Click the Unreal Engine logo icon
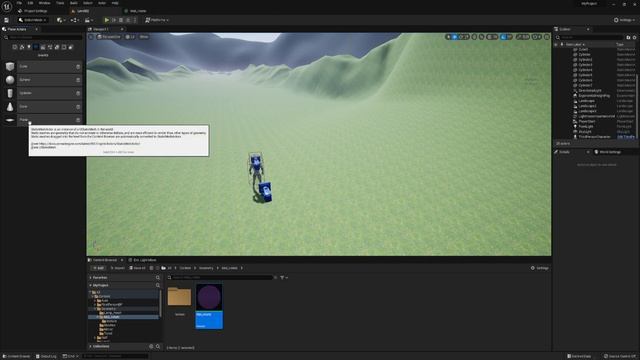This screenshot has width=640, height=360. (x=7, y=6)
